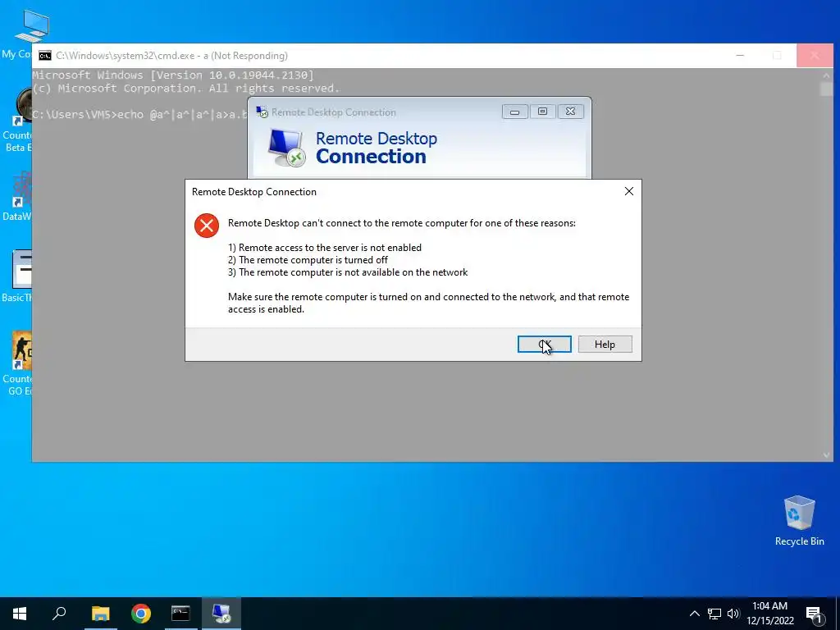Screen dimensions: 840x630
Task: Click 'Remote Desktop Connection' heading text in banner
Action: coord(376,148)
